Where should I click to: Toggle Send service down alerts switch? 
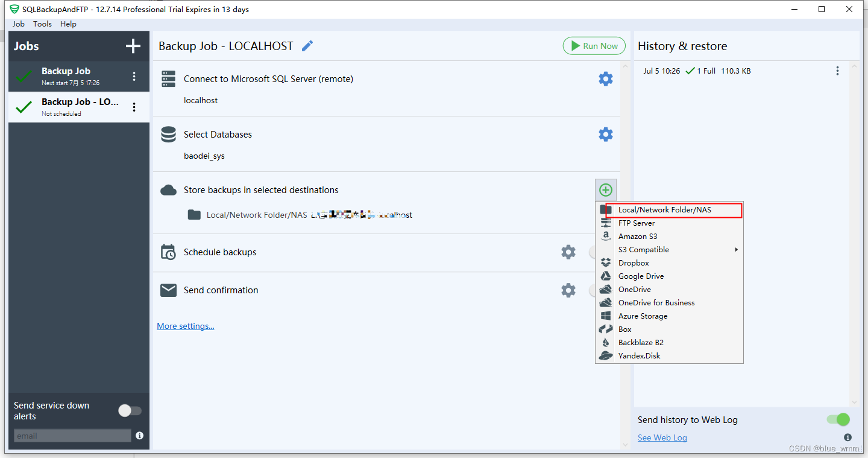tap(130, 411)
